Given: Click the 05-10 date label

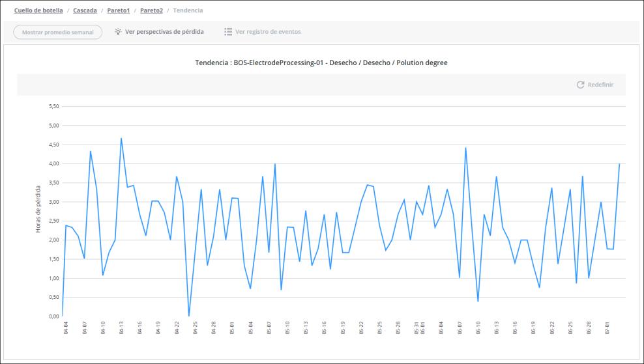Looking at the screenshot, I should 287,328.
